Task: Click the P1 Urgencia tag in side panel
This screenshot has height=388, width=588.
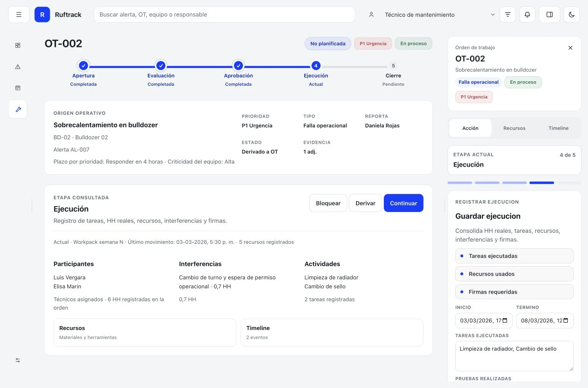Action: (474, 97)
